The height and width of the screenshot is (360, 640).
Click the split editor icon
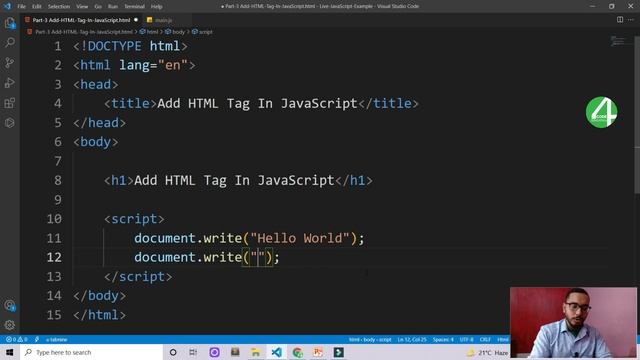pyautogui.click(x=620, y=20)
